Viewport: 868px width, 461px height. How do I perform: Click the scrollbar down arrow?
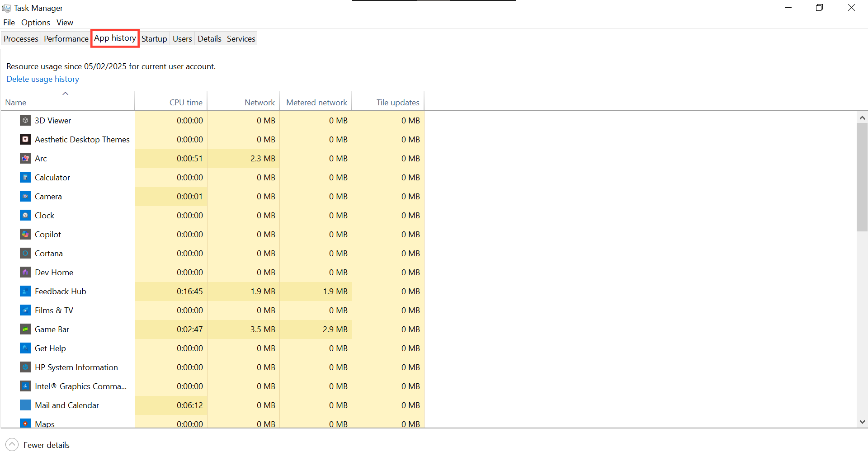(862, 422)
